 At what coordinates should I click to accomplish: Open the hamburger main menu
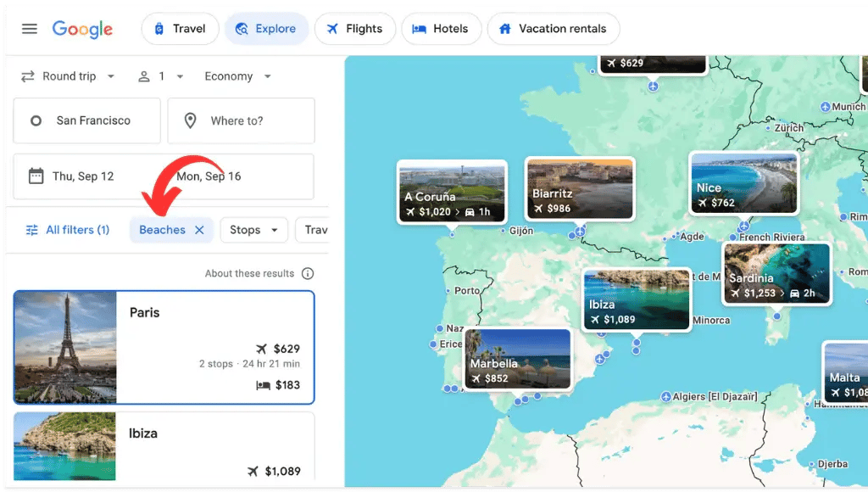click(x=30, y=29)
